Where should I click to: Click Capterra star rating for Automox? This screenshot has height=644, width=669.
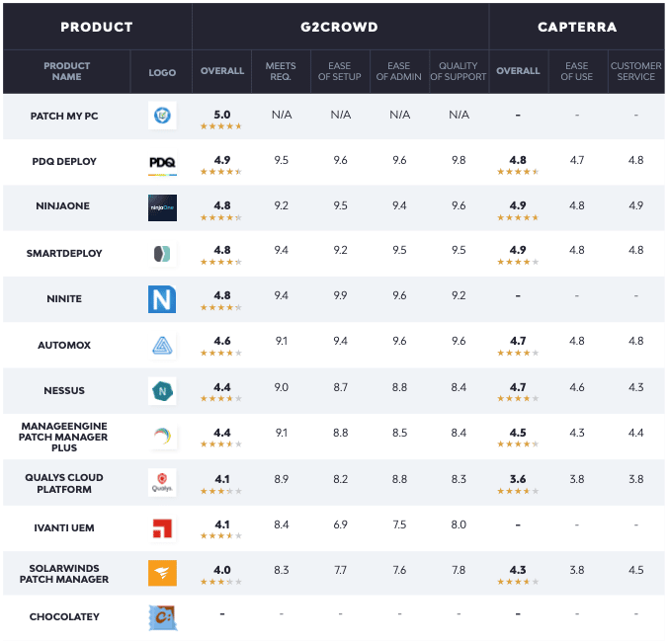tap(518, 353)
